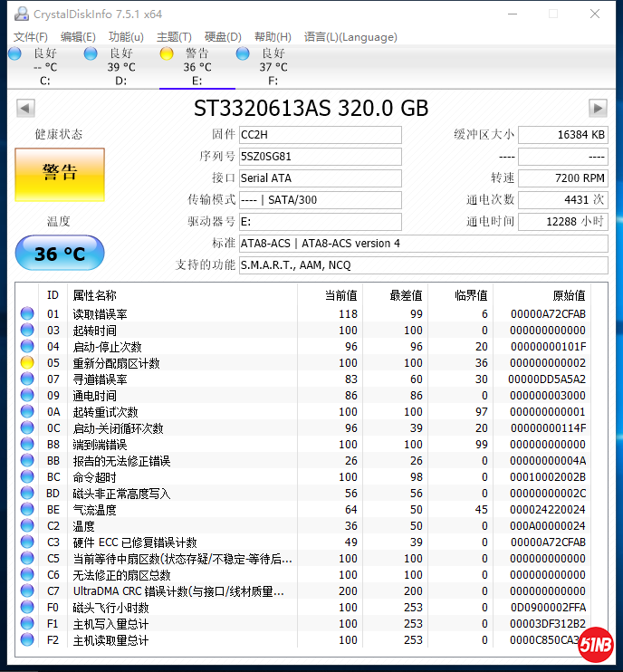Click blue status orb for attribute 01
Screen dimensions: 623x672
(x=27, y=314)
